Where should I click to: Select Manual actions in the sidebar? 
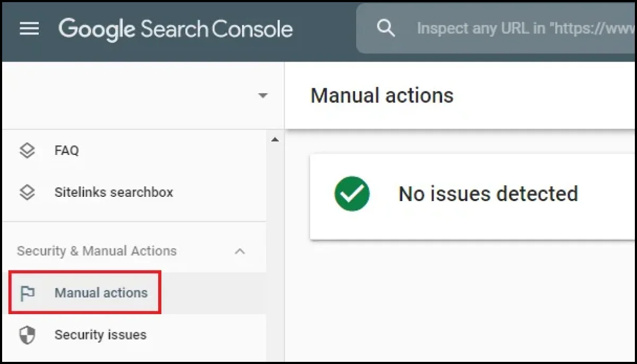pyautogui.click(x=101, y=293)
